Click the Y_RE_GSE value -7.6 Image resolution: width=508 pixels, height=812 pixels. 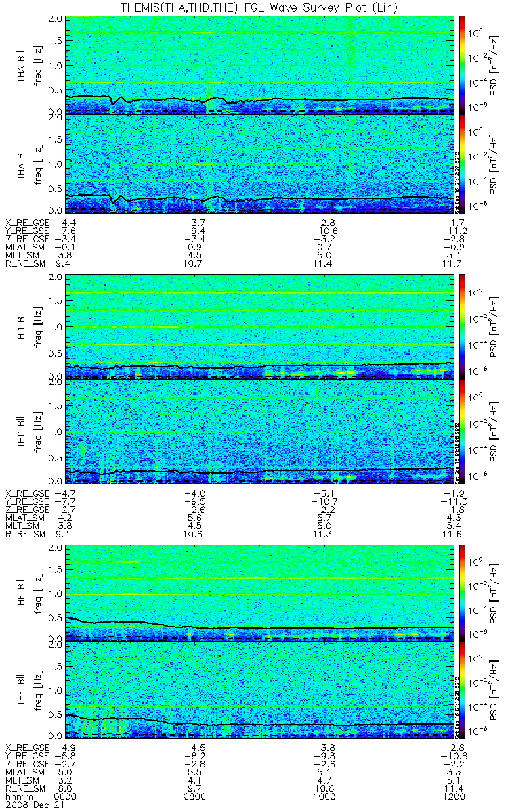(x=64, y=231)
